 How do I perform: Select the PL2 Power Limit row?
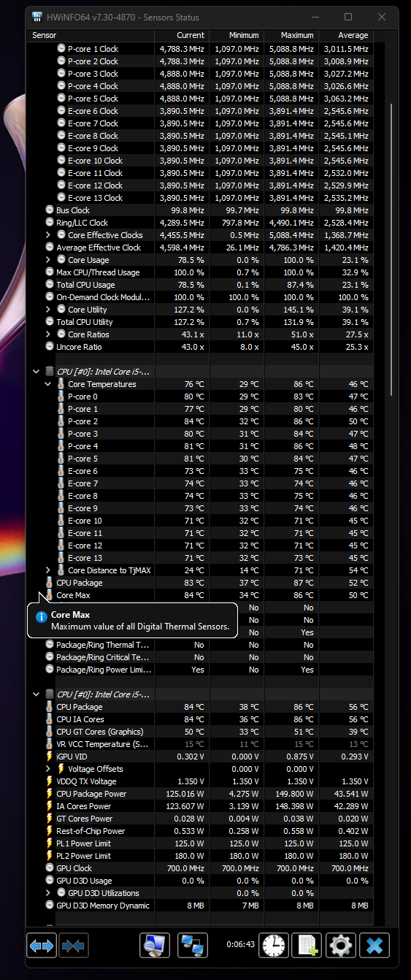tap(201, 856)
